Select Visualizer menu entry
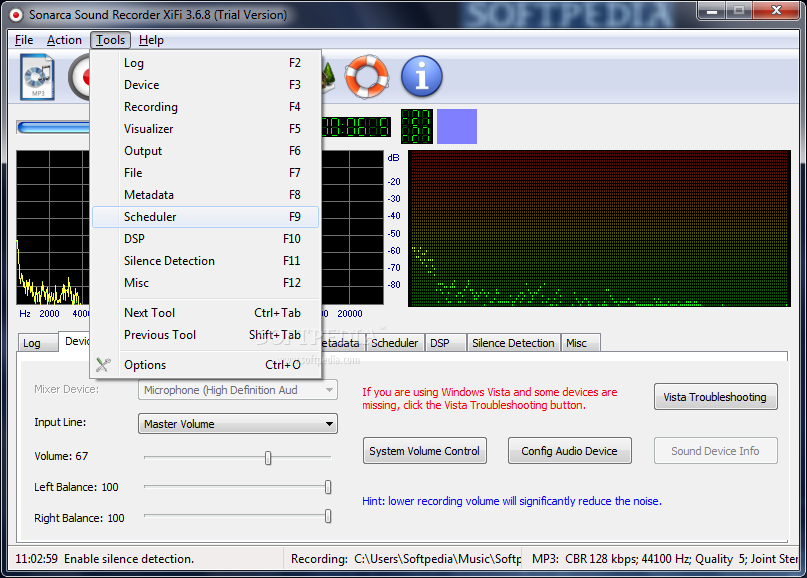The image size is (807, 578). [205, 129]
